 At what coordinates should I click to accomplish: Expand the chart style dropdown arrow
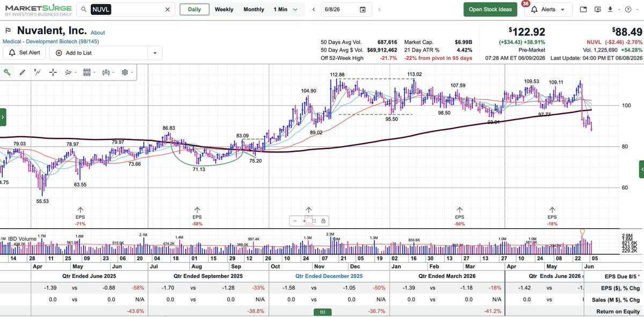[x=113, y=72]
